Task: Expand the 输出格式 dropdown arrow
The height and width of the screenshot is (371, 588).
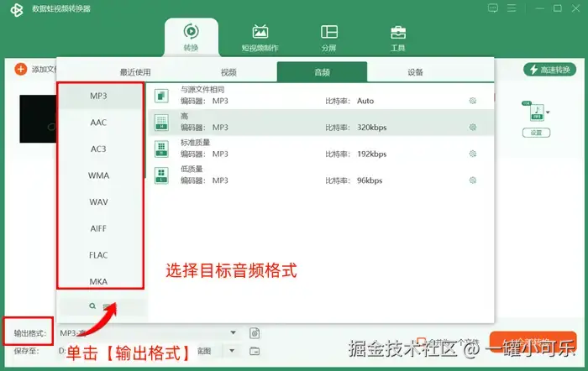Action: 233,332
